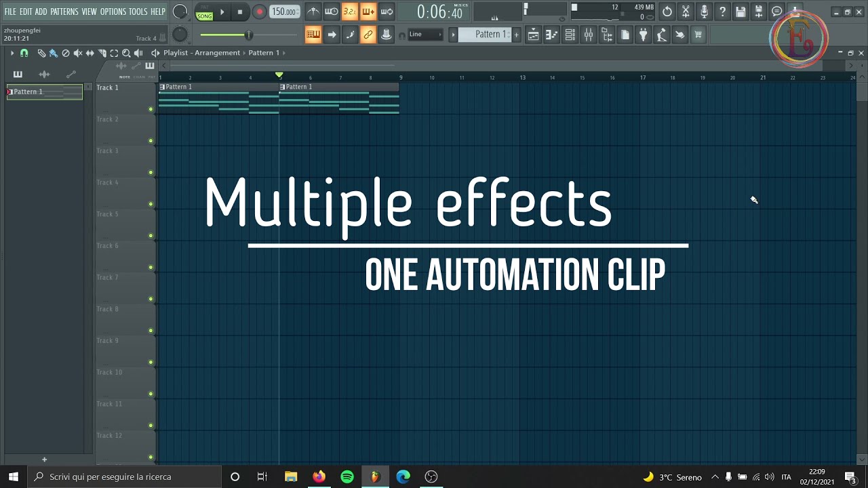Screen dimensions: 868x488
Task: Open the PATTERNS menu
Action: point(64,12)
